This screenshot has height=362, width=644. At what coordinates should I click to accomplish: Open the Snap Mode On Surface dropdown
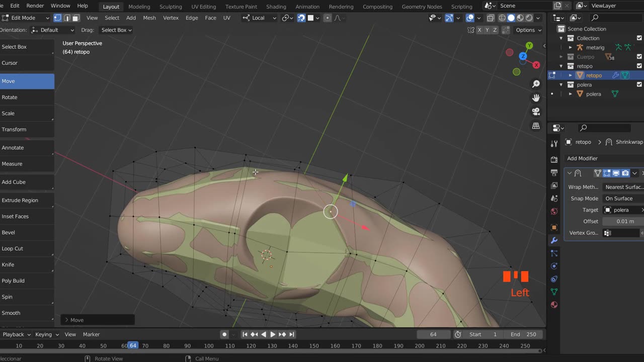coord(624,199)
